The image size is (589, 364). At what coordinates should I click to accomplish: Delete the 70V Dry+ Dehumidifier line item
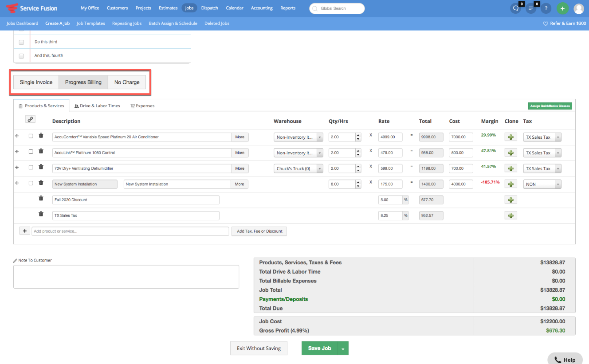coord(41,167)
